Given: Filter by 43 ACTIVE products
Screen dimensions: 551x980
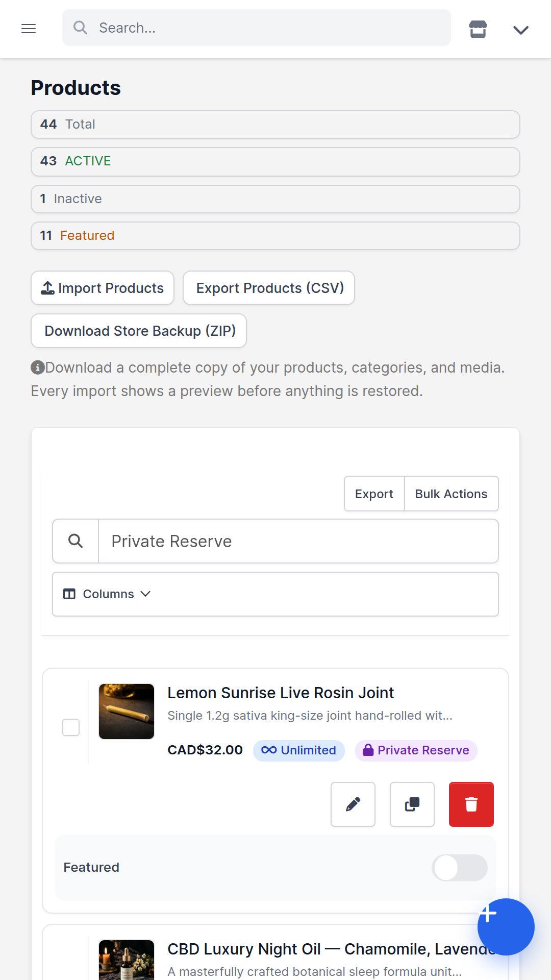Looking at the screenshot, I should (275, 162).
